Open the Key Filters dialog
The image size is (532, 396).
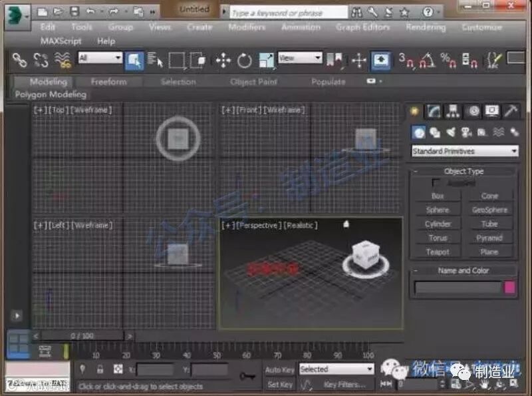pyautogui.click(x=344, y=385)
